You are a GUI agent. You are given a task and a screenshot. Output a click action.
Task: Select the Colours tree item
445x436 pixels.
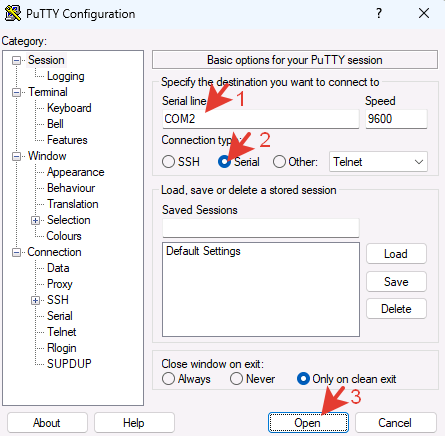point(64,236)
